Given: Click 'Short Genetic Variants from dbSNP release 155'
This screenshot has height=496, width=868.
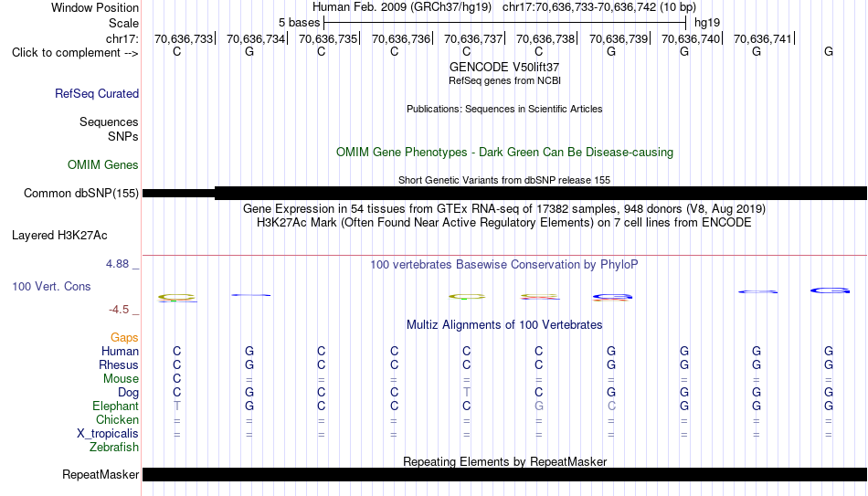Looking at the screenshot, I should [x=504, y=180].
